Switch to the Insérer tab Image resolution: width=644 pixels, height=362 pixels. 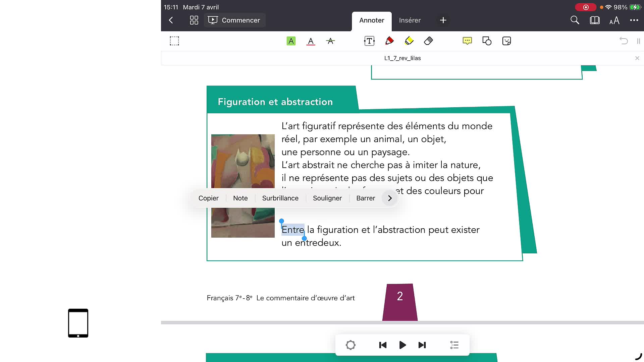tap(410, 20)
